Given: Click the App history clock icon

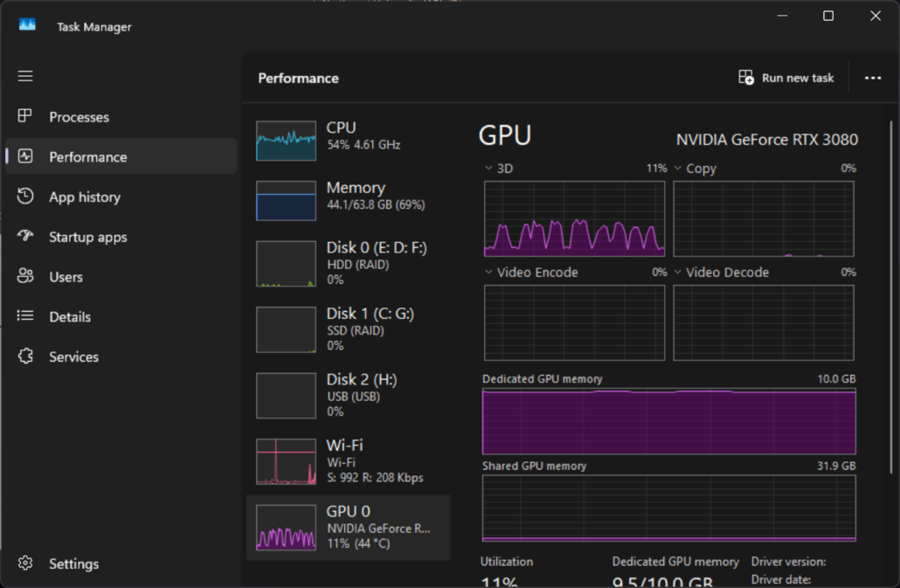Looking at the screenshot, I should tap(25, 197).
